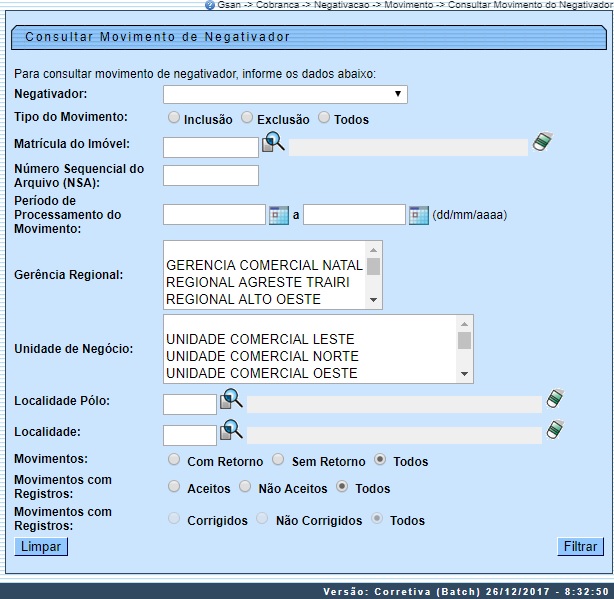Image resolution: width=614 pixels, height=599 pixels.
Task: Click the search icon beside Localidade Pólo
Action: (x=231, y=400)
